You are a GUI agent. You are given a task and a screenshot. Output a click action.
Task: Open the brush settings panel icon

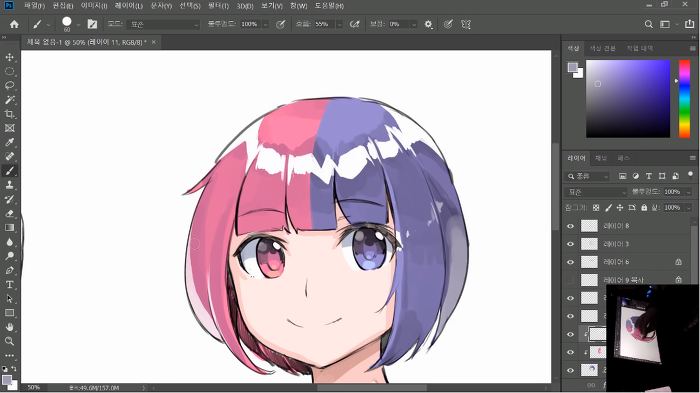(92, 24)
